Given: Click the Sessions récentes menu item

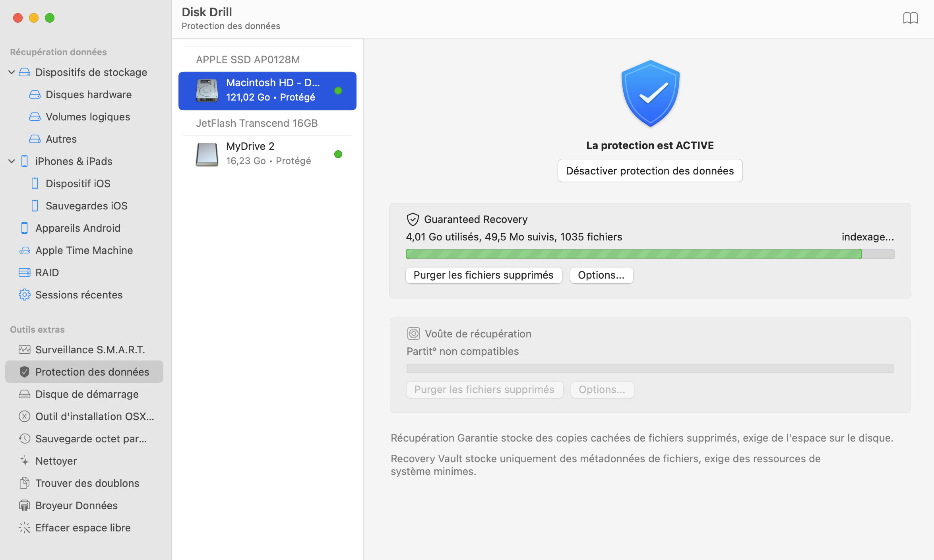Looking at the screenshot, I should pyautogui.click(x=79, y=295).
